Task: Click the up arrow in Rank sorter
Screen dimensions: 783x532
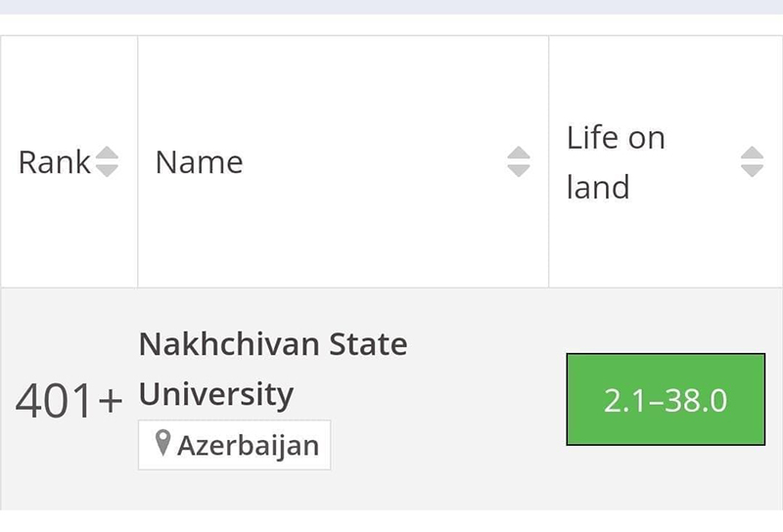Action: tap(107, 154)
